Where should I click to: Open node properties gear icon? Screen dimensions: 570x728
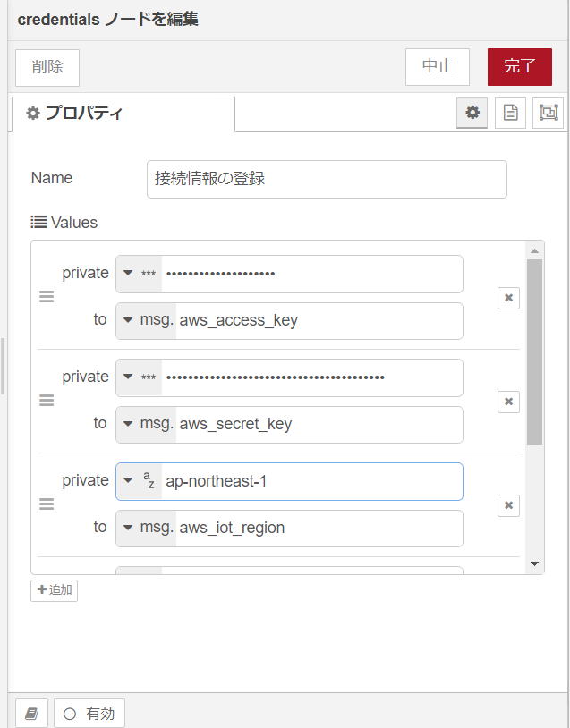click(x=472, y=113)
